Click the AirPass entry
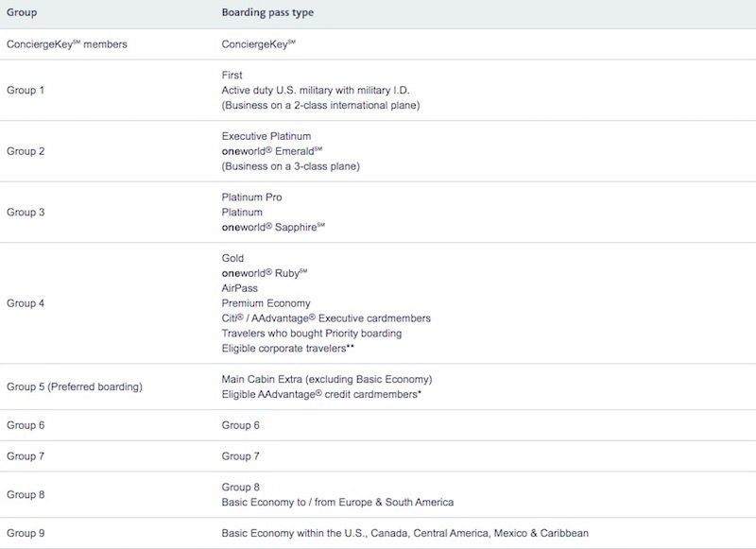Image resolution: width=756 pixels, height=549 pixels. coord(240,288)
